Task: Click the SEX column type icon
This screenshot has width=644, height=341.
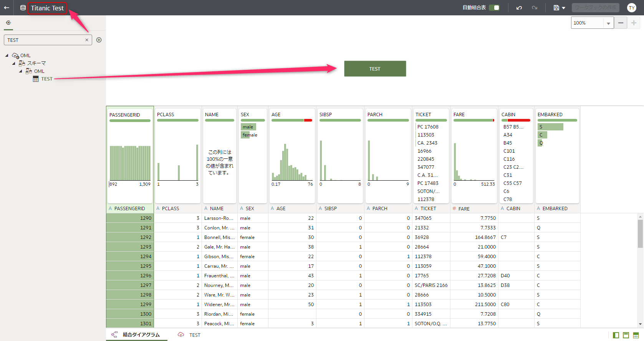Action: pos(242,208)
